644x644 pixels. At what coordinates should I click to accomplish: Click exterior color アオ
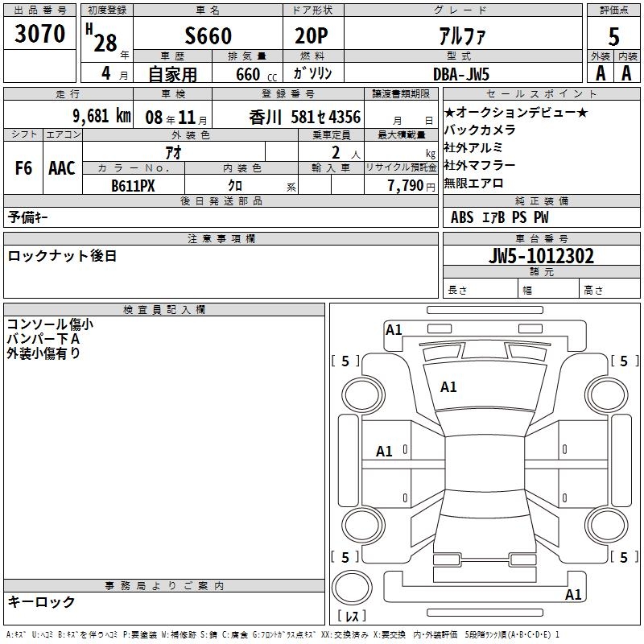173,153
